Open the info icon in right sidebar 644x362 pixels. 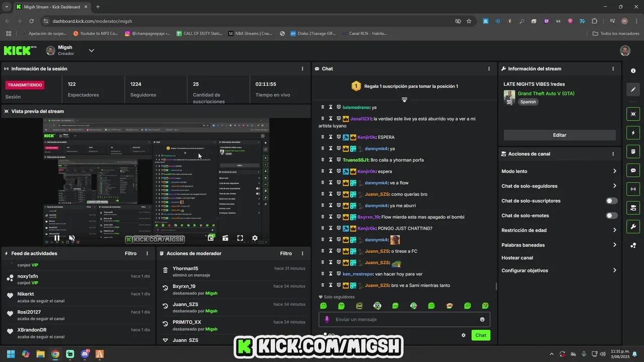[633, 71]
